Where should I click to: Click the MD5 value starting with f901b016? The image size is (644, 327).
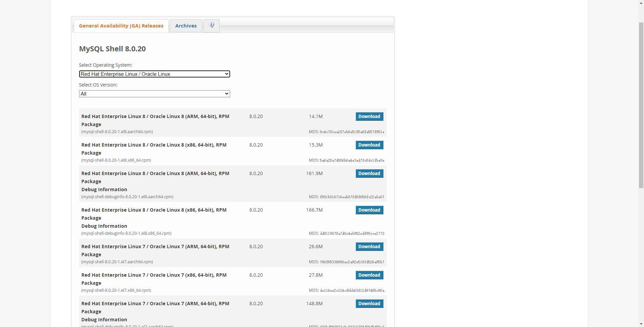352,197
